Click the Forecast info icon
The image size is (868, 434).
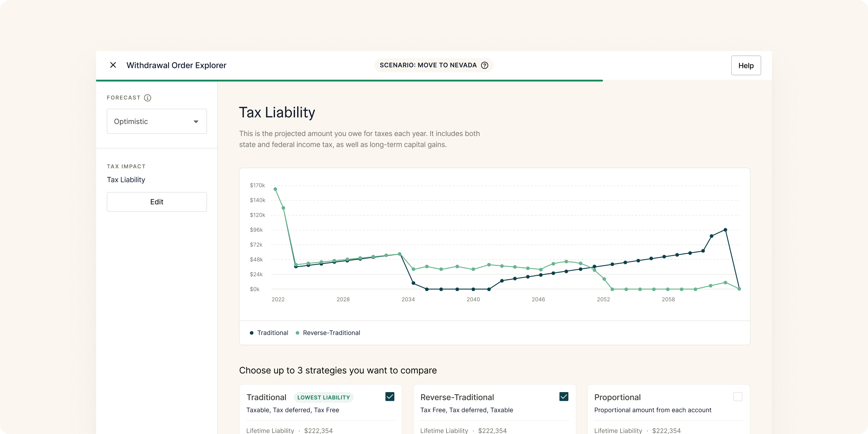click(147, 98)
